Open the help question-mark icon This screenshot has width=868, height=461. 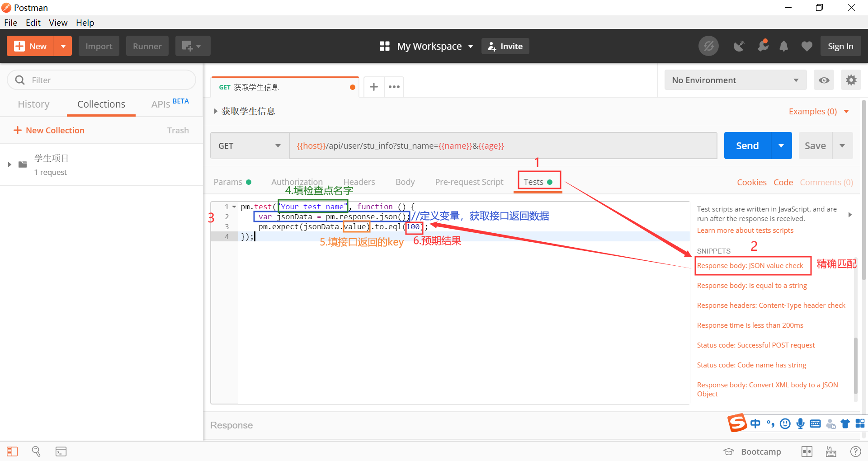[x=856, y=452]
